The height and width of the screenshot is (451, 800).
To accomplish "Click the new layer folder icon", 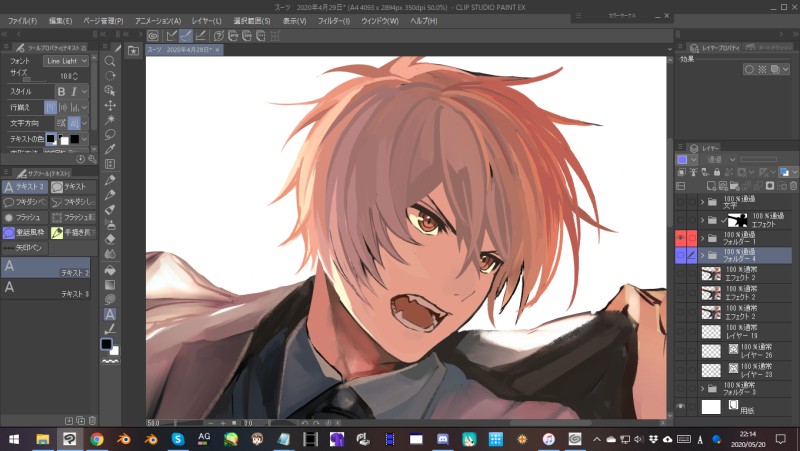I will coord(735,186).
